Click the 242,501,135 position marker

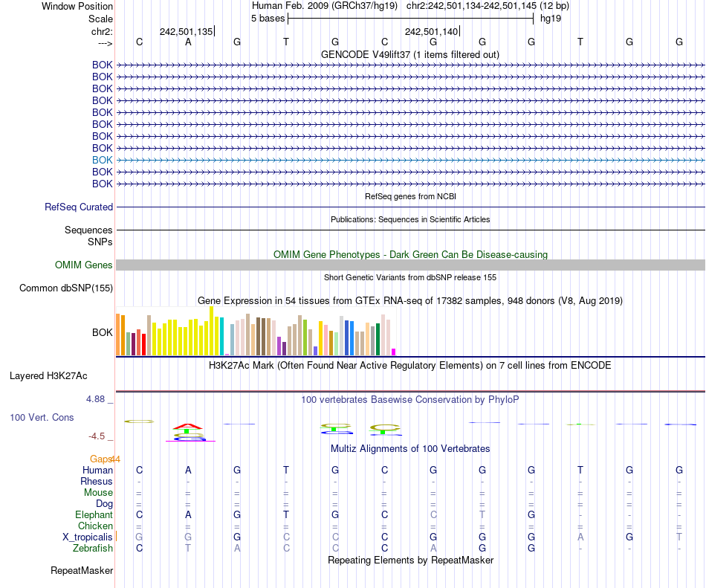coord(186,31)
